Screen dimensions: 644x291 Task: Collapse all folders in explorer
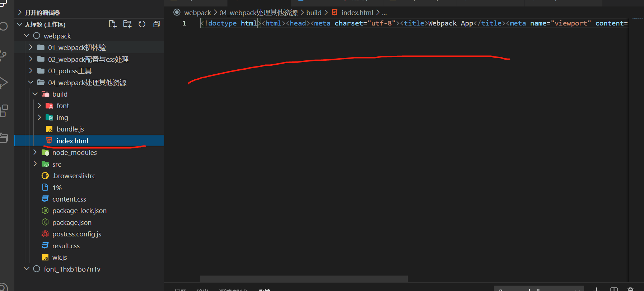tap(157, 24)
